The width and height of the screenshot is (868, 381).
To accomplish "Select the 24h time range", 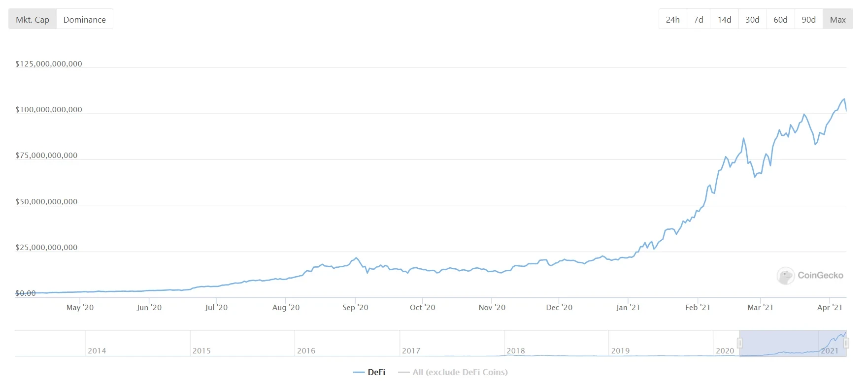I will 672,20.
